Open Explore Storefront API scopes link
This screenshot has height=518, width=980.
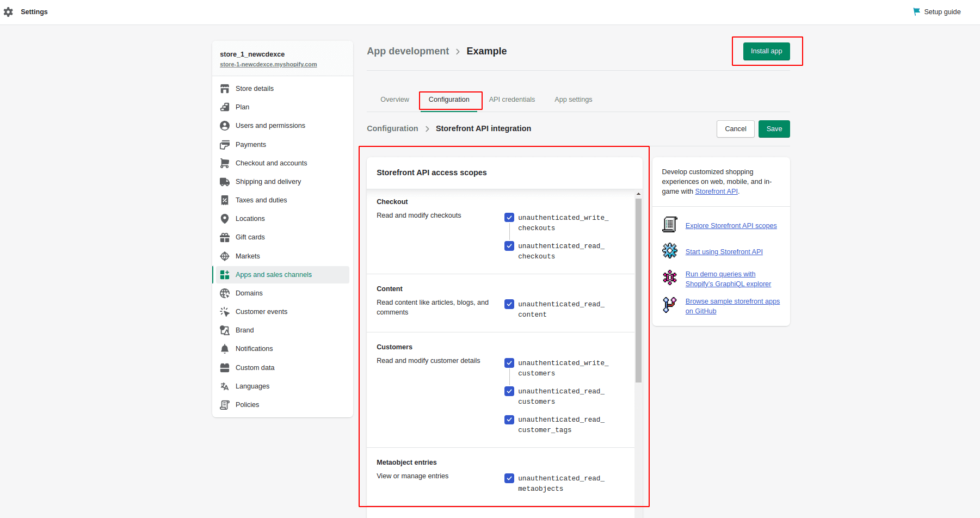[x=731, y=226]
